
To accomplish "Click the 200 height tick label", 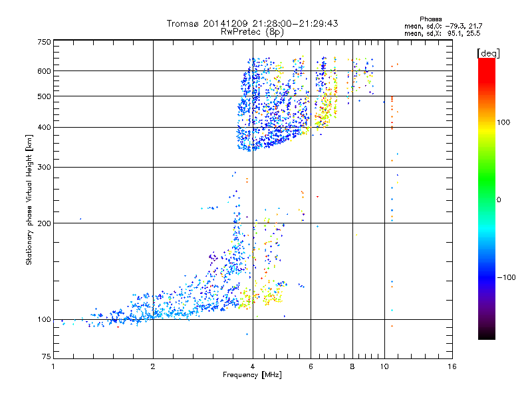I will click(45, 223).
